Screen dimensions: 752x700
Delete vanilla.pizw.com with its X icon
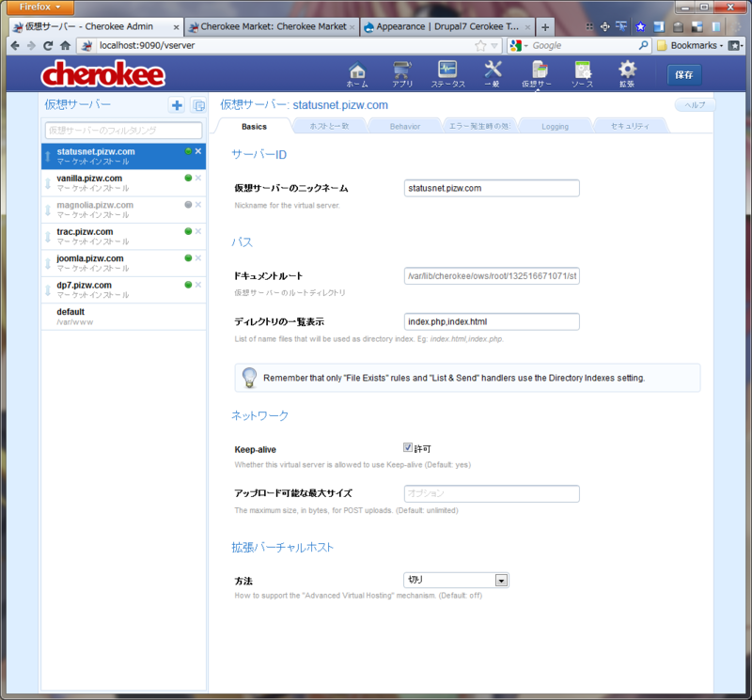[x=198, y=178]
